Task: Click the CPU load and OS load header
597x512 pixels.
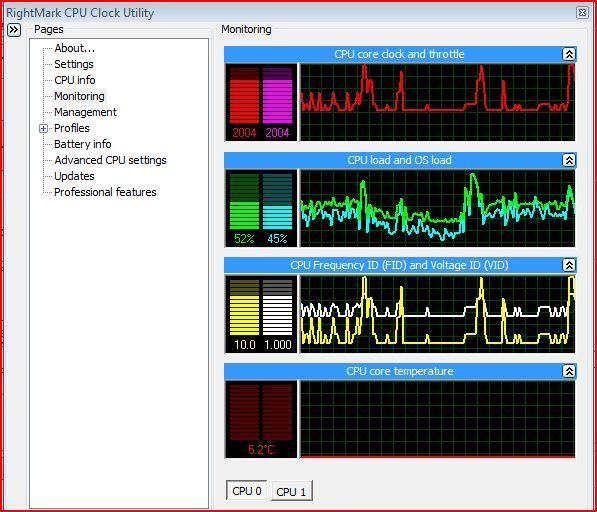Action: (399, 160)
